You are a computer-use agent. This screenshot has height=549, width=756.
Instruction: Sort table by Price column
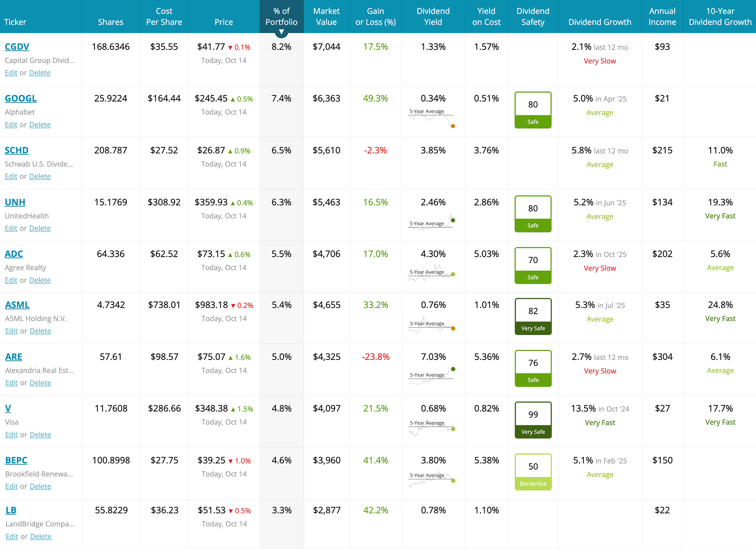(x=223, y=22)
